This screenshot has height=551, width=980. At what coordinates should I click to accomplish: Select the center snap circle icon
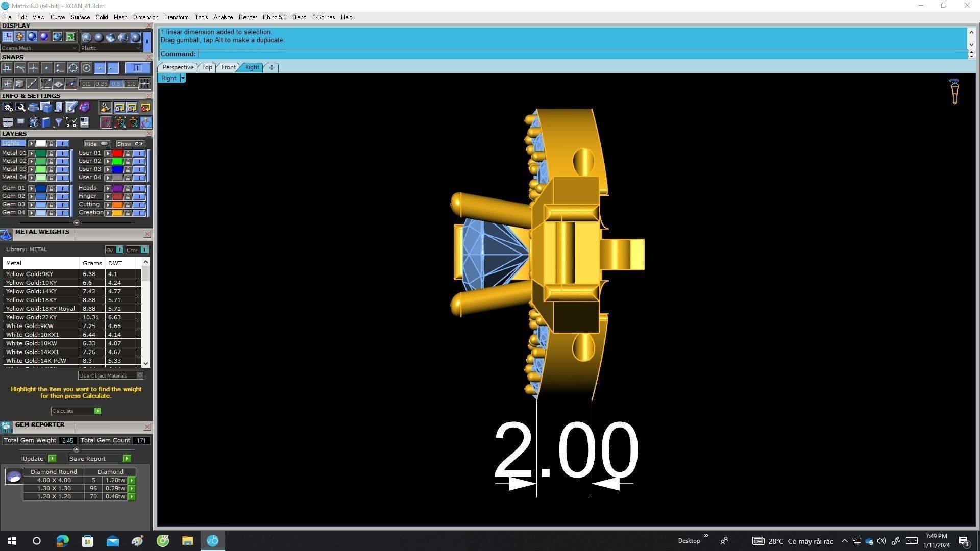(x=86, y=68)
